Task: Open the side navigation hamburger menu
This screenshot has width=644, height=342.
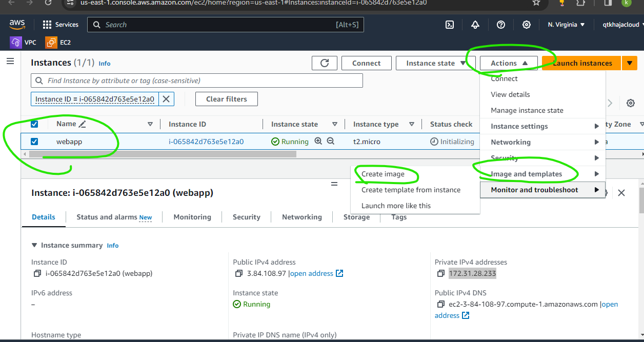Action: click(10, 62)
